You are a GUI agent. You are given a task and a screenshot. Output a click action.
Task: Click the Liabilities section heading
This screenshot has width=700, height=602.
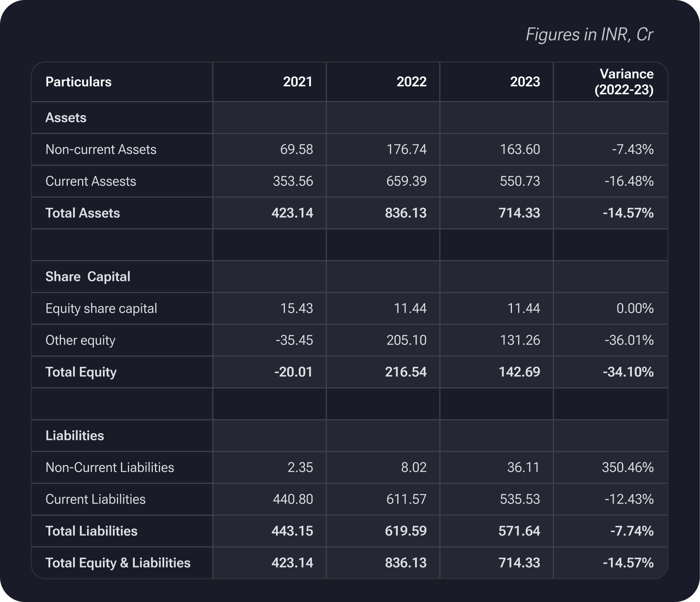click(75, 436)
